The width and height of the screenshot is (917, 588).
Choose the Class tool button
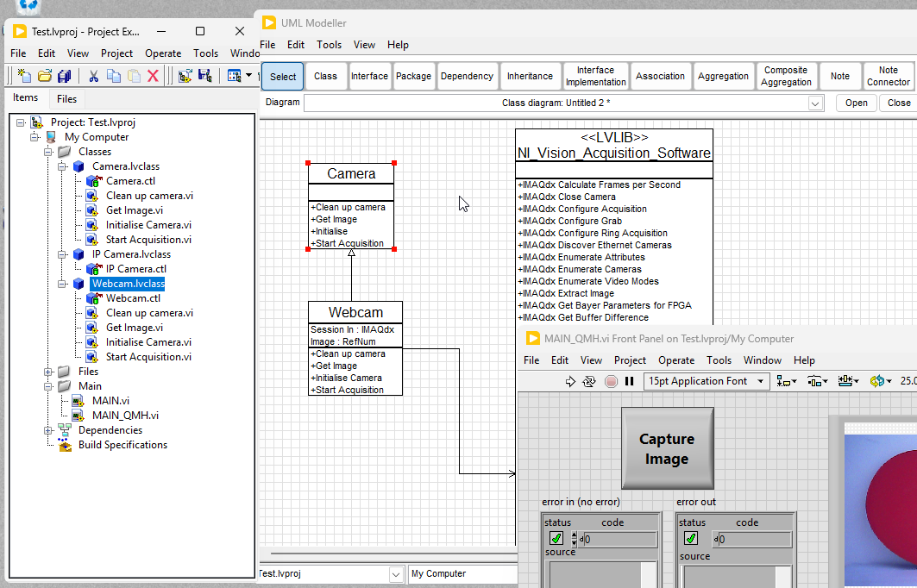[x=325, y=76]
